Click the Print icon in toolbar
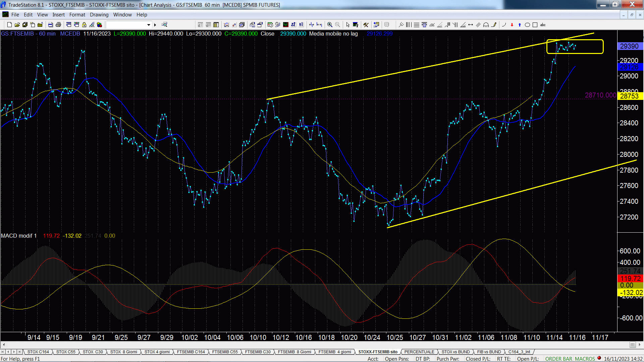 tap(58, 25)
